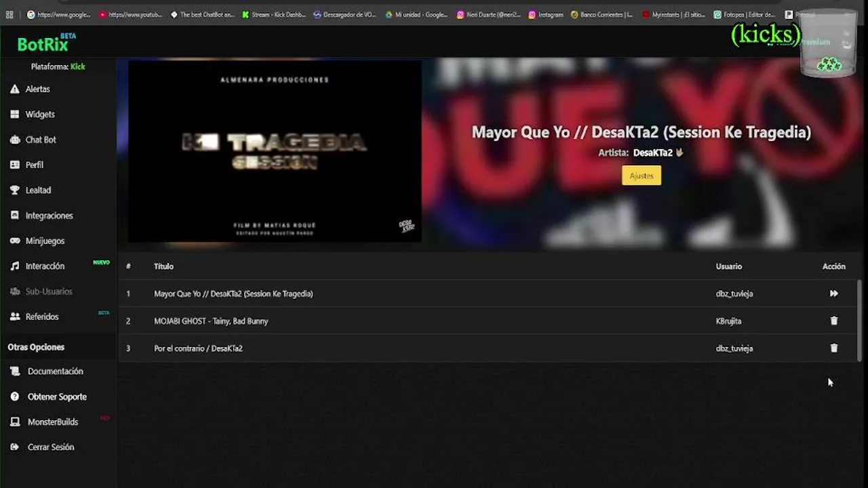Open the Obtener Soporte link
This screenshot has width=868, height=488.
(x=57, y=396)
